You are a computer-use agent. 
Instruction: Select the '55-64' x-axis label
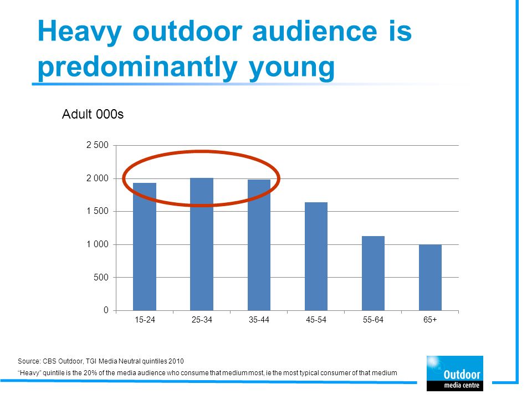coord(373,320)
